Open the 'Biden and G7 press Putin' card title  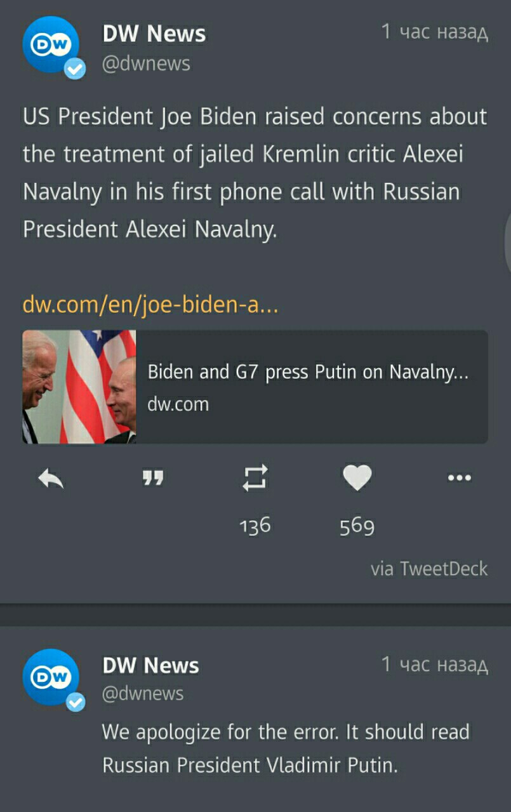tap(308, 372)
